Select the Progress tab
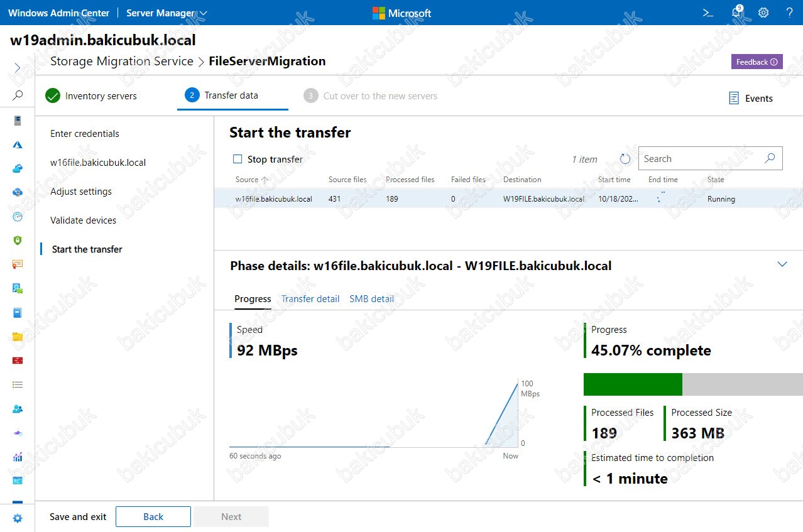The width and height of the screenshot is (803, 532). pyautogui.click(x=253, y=298)
